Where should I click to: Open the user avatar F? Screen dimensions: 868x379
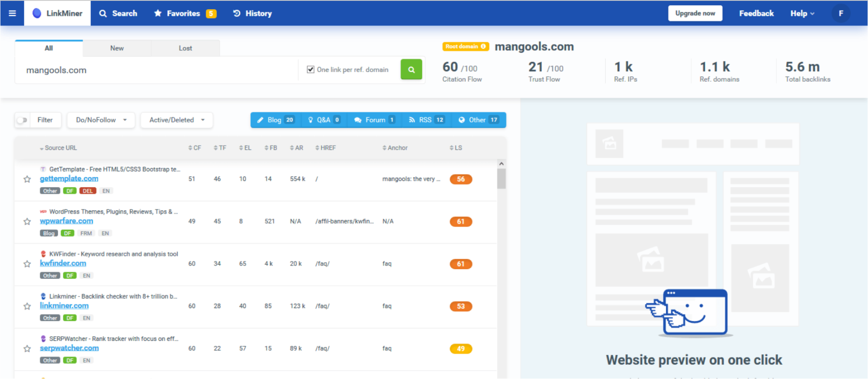coord(841,13)
